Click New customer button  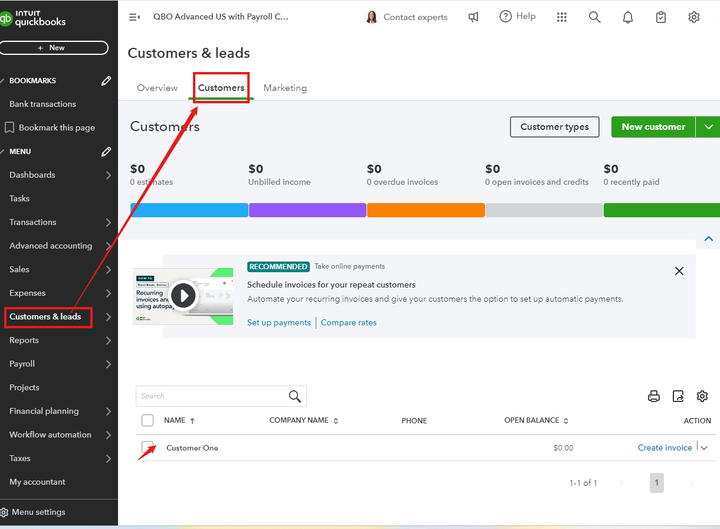[653, 127]
